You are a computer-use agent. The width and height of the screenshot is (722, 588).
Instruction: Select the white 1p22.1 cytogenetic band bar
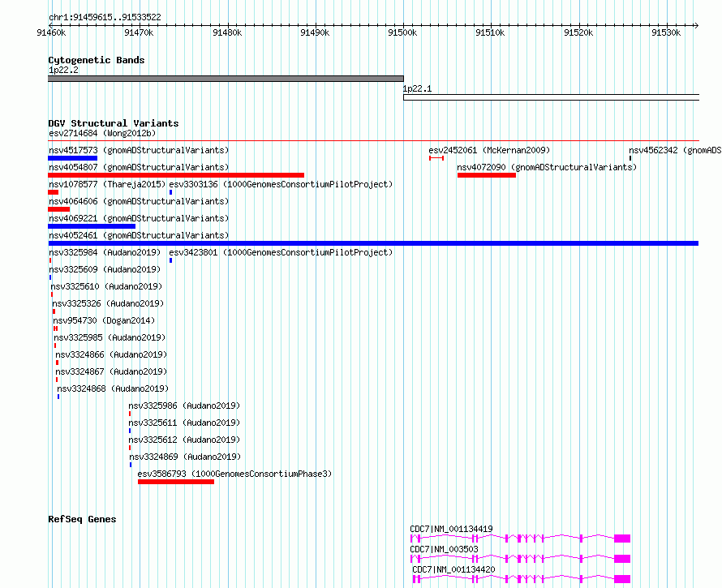(x=551, y=97)
